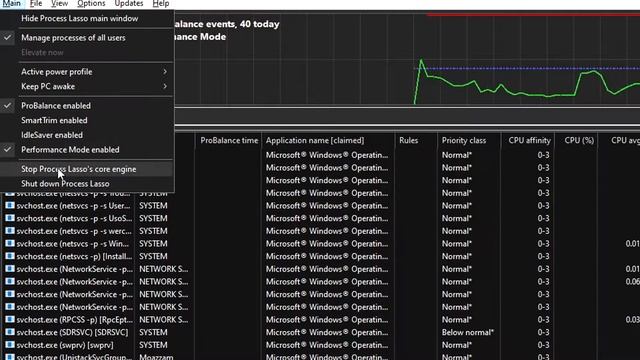This screenshot has height=360, width=640.
Task: Open the Options menu
Action: coord(91,4)
